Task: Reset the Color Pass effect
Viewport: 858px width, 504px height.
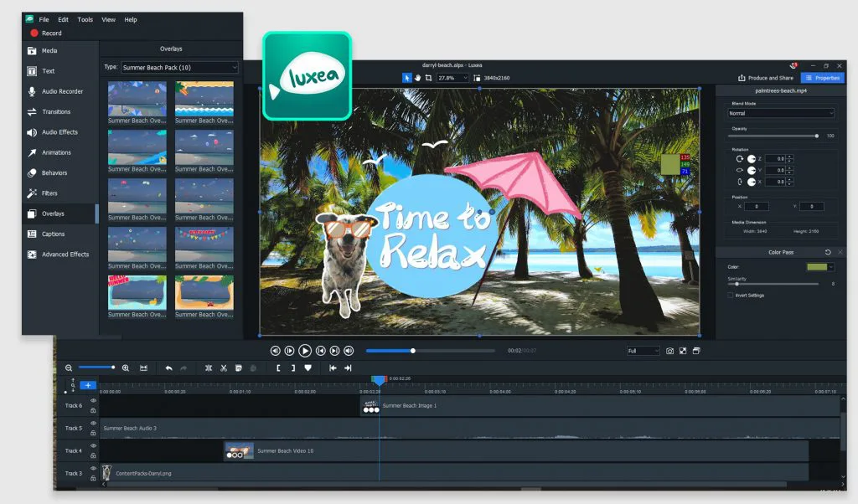Action: point(828,252)
